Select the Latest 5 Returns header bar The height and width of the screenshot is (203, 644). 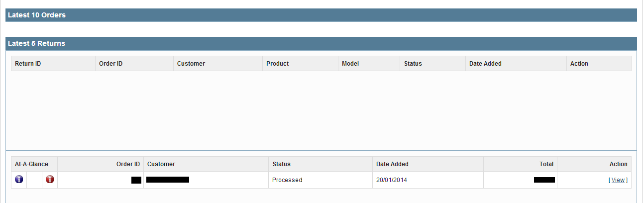coord(321,43)
